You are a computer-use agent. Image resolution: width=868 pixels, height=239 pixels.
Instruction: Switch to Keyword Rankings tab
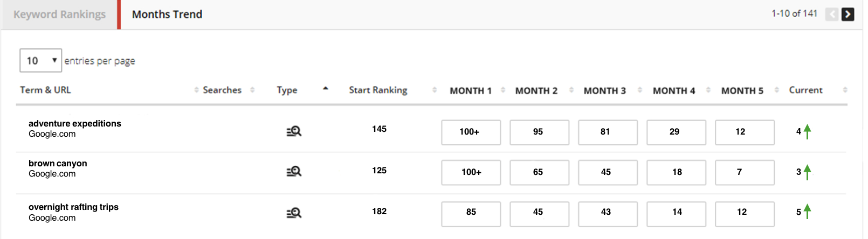59,15
